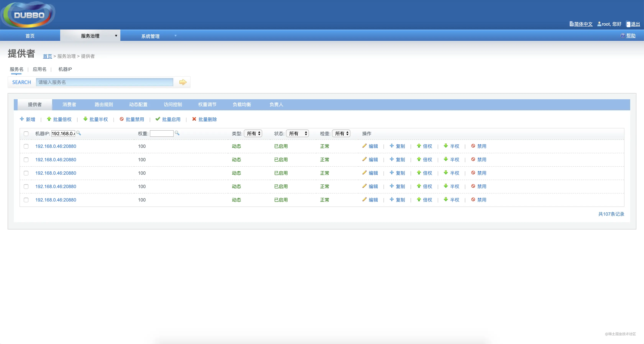Open the 检查 filter dropdown
Viewport: 644px width, 344px height.
coord(341,133)
